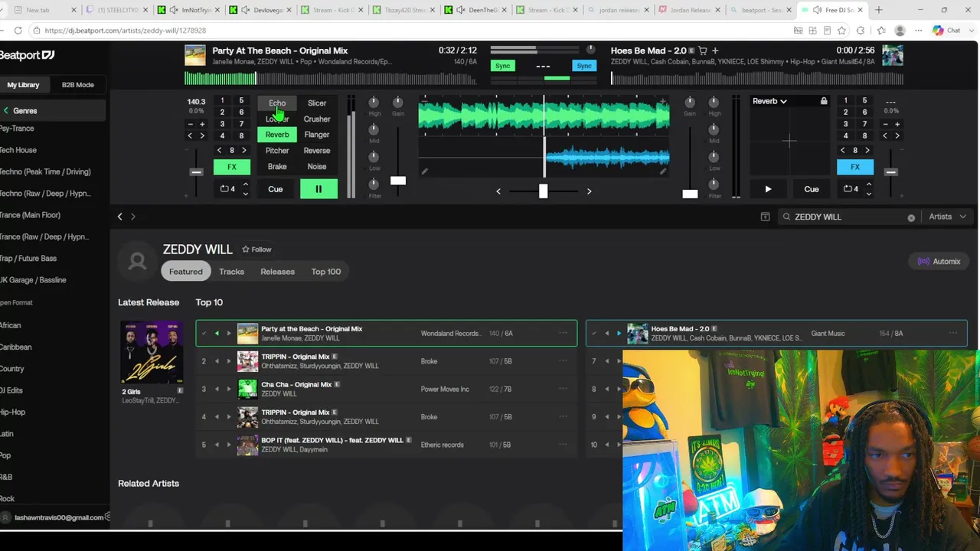Lock the right deck Reverb FX pad
The width and height of the screenshot is (980, 551).
(824, 101)
